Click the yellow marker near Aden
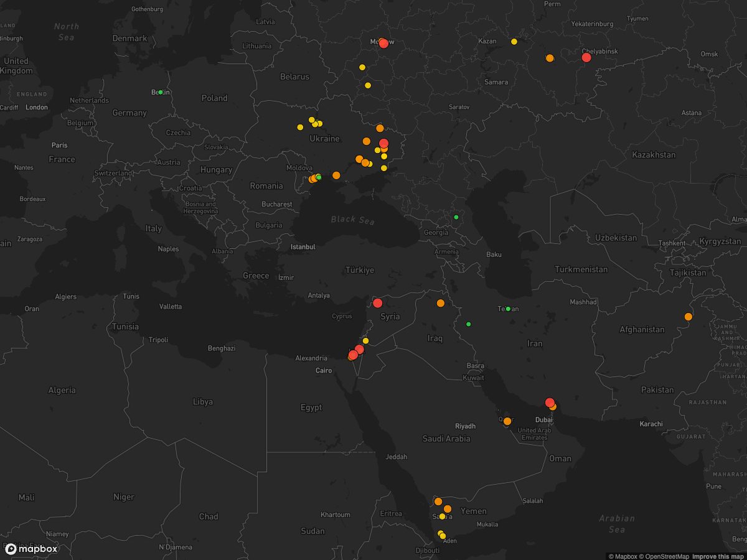This screenshot has width=747, height=560. tap(443, 536)
